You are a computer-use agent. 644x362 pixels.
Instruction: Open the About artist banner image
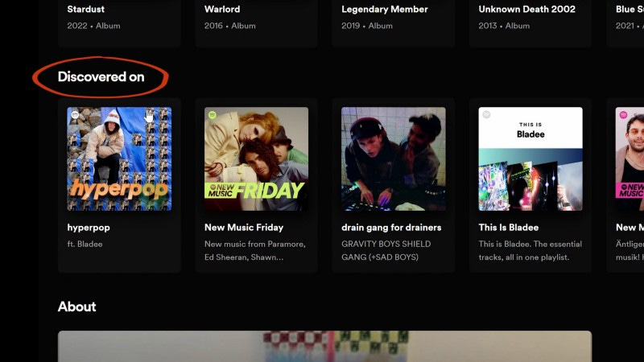coord(325,347)
